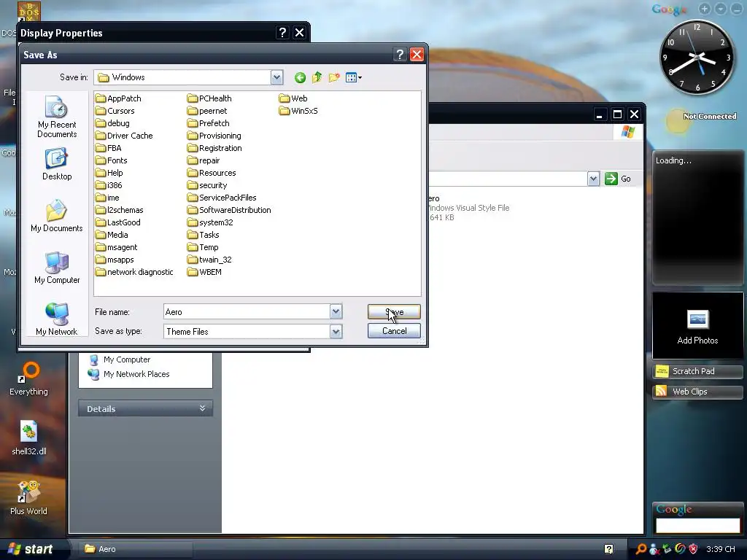
Task: Click the Start button
Action: click(31, 549)
